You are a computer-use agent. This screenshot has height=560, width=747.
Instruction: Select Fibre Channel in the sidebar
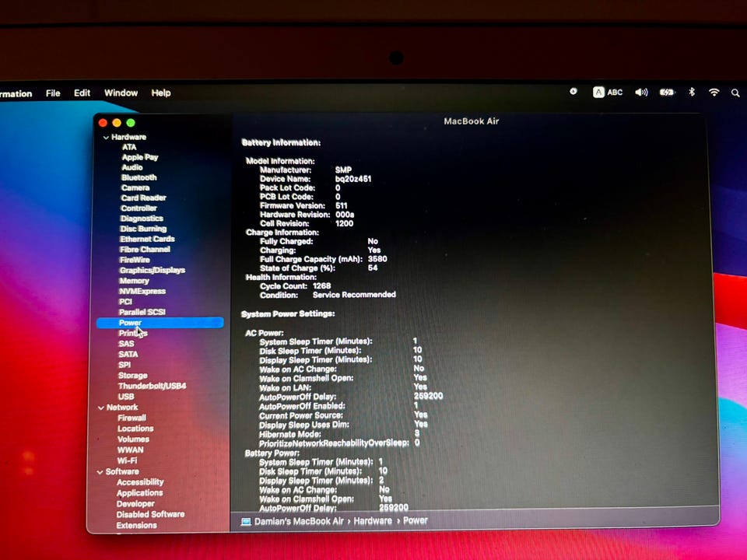145,250
